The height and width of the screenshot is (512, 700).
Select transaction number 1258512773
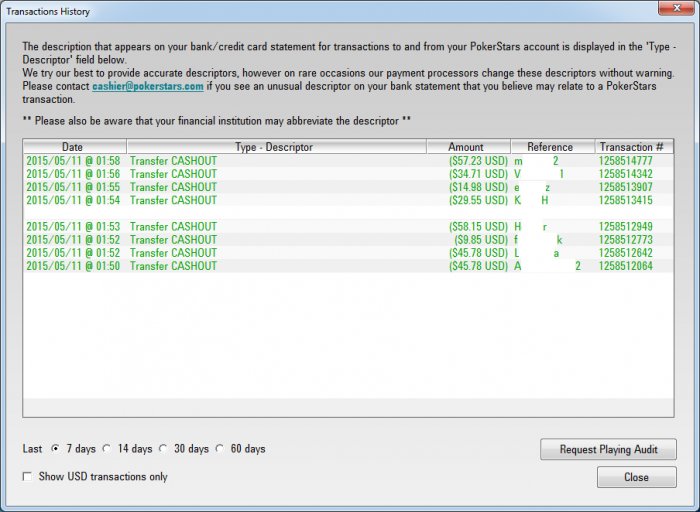[x=625, y=240]
